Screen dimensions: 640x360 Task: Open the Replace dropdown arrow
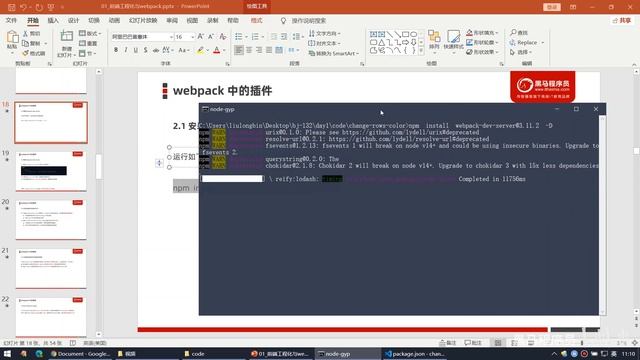point(542,42)
